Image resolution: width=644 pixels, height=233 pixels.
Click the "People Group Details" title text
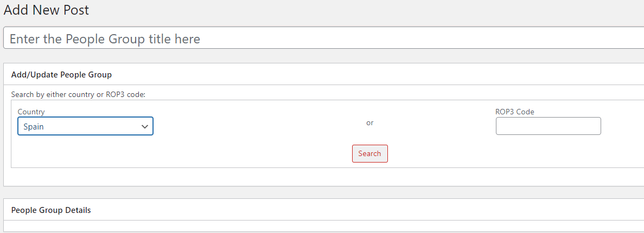click(x=51, y=210)
